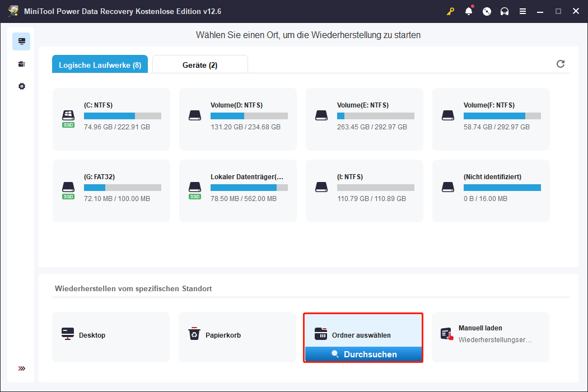This screenshot has height=392, width=588.
Task: Click G: drive usage bar
Action: [x=123, y=188]
